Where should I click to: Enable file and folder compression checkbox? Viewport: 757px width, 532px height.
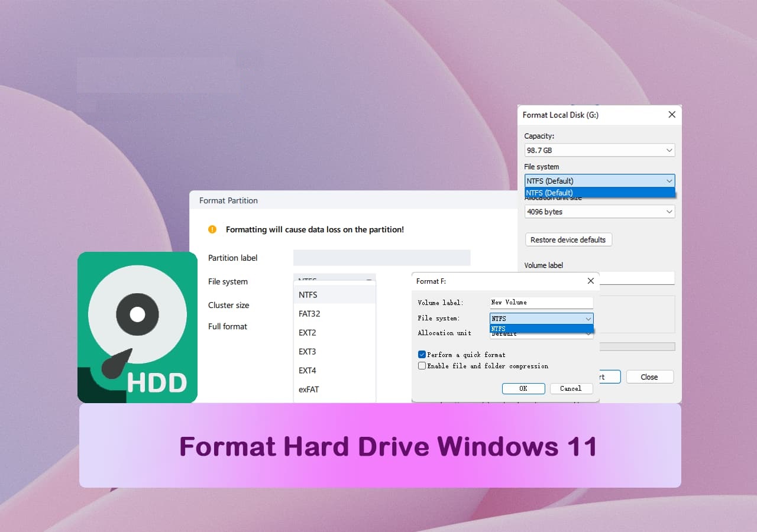[x=422, y=366]
